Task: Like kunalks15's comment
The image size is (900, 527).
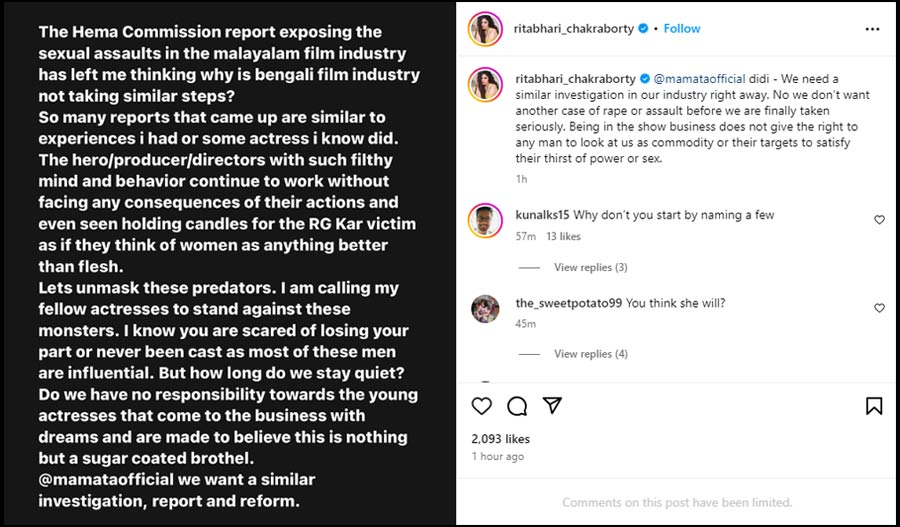Action: [x=880, y=220]
